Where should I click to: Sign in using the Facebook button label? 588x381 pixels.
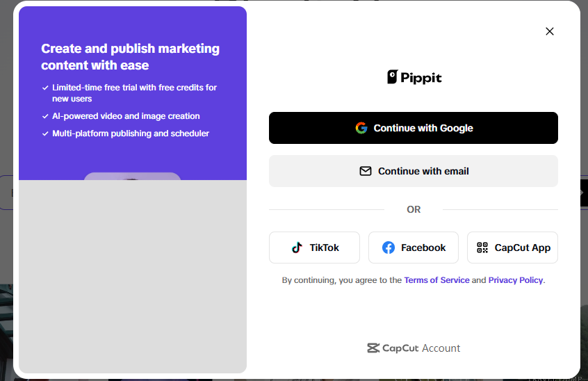coord(423,248)
